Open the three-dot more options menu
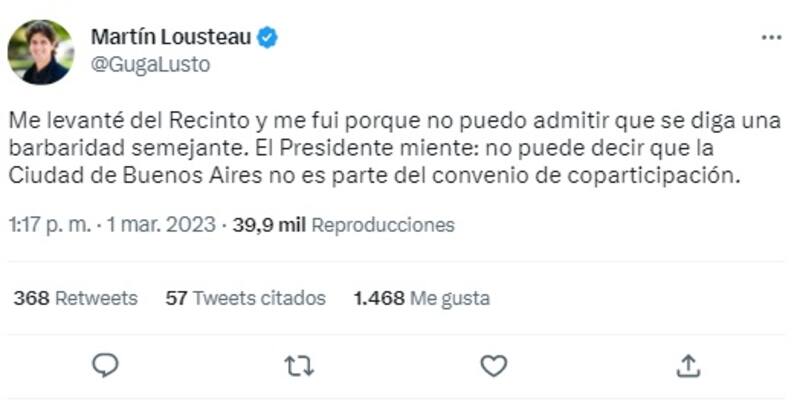Screen dimensions: 800x410 point(771,37)
